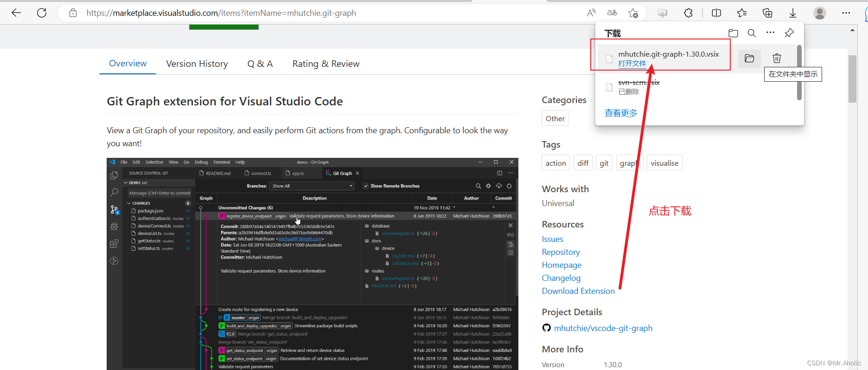Screen dimensions: 868x370
Task: Open Rating & Review tab
Action: click(x=326, y=64)
